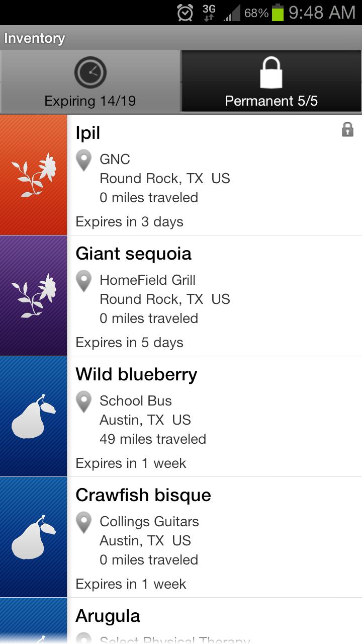This screenshot has height=644, width=362.
Task: Tap the orange flower icon for Ipil
Action: pyautogui.click(x=33, y=175)
